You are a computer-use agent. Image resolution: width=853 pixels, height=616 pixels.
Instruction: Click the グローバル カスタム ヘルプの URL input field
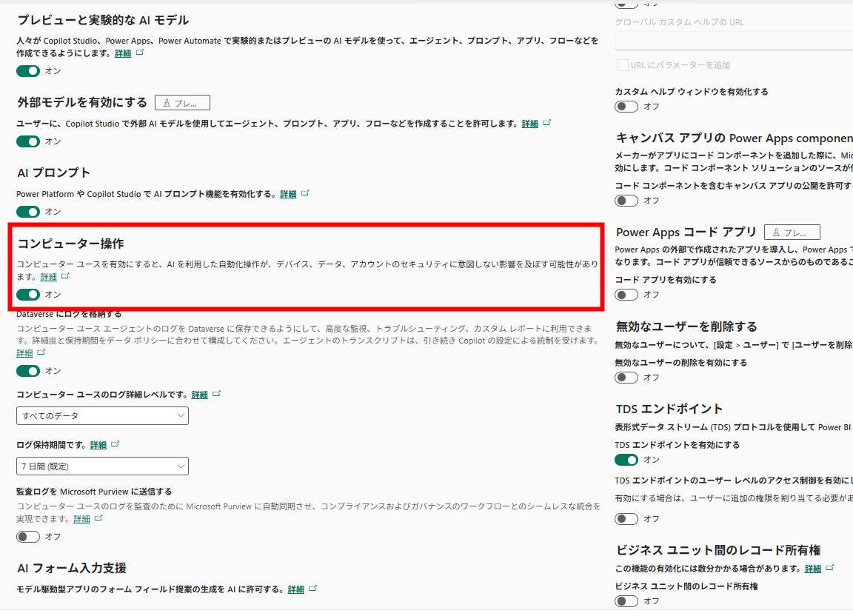[734, 41]
